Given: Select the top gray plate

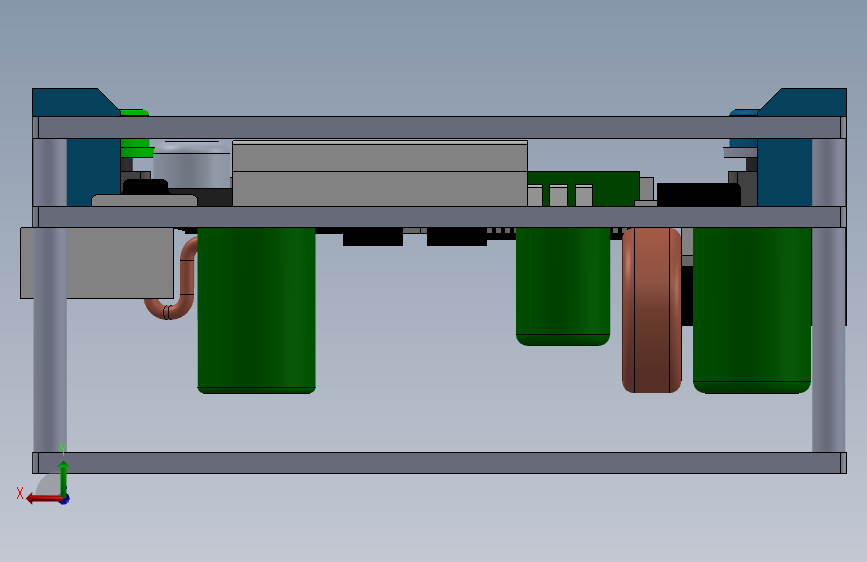Looking at the screenshot, I should pyautogui.click(x=440, y=127).
